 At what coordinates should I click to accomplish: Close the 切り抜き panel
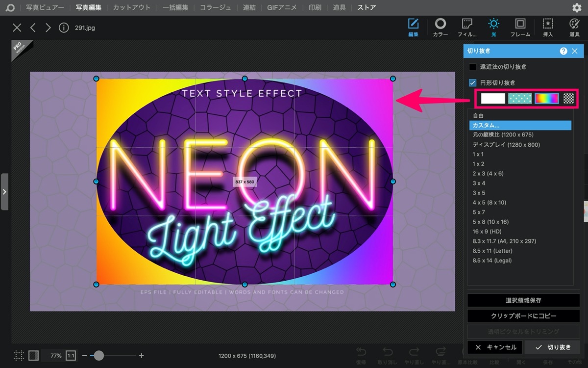pos(575,51)
